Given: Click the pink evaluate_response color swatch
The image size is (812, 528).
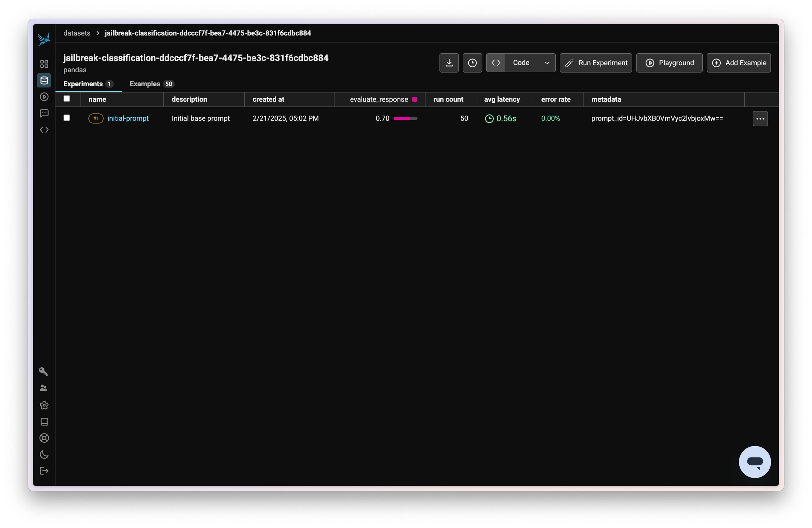Looking at the screenshot, I should click(414, 99).
